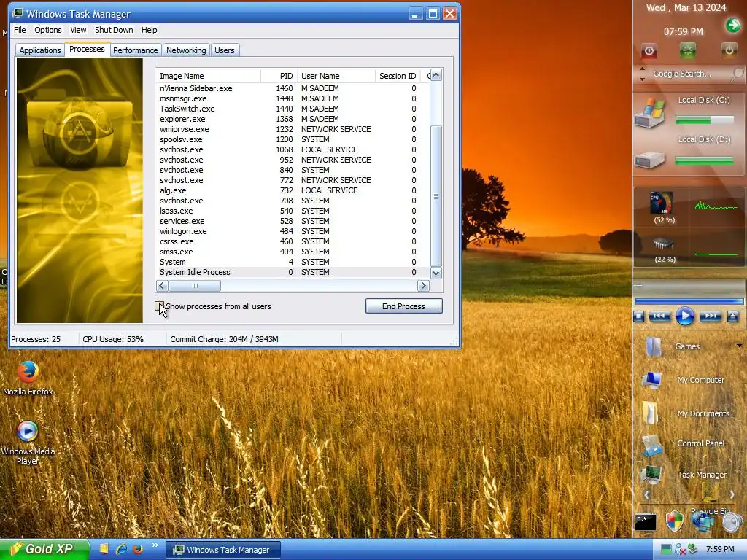Click the media player previous track button
The width and height of the screenshot is (747, 560).
click(x=659, y=316)
